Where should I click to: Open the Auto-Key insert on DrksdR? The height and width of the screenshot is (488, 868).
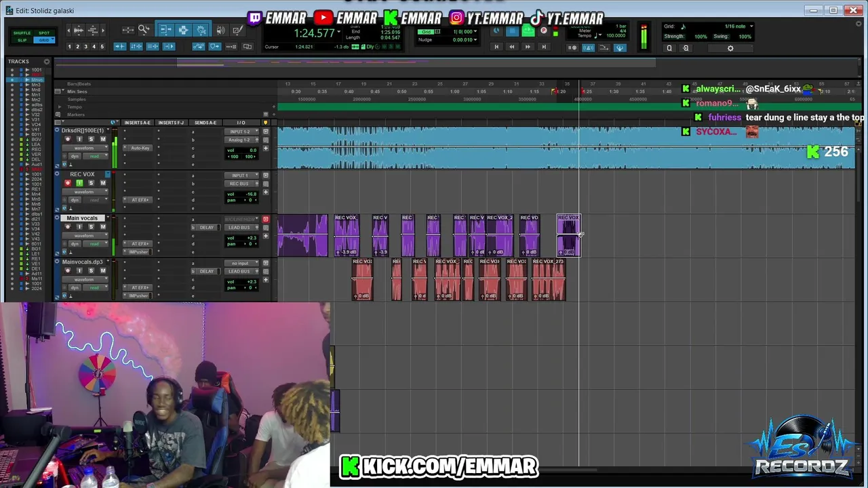pos(140,148)
